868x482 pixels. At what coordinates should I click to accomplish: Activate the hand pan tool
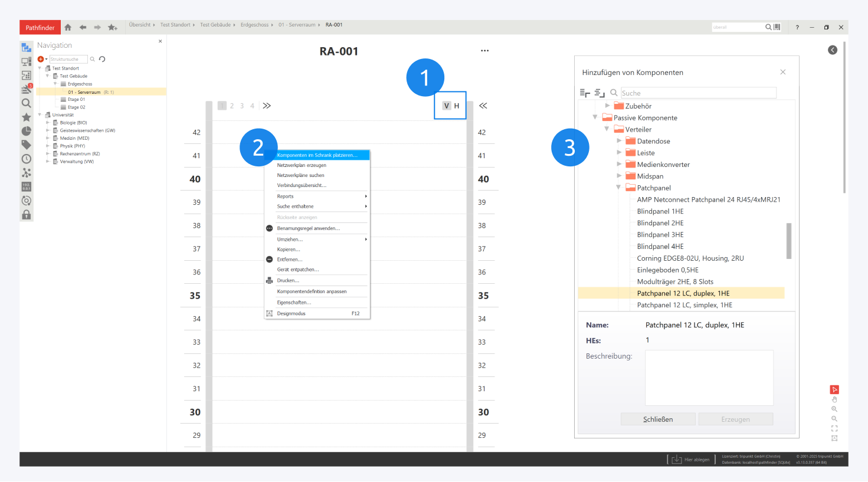pyautogui.click(x=834, y=399)
